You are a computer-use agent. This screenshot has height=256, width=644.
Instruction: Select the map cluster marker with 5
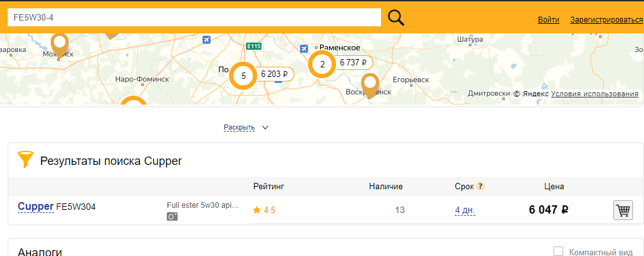[243, 76]
